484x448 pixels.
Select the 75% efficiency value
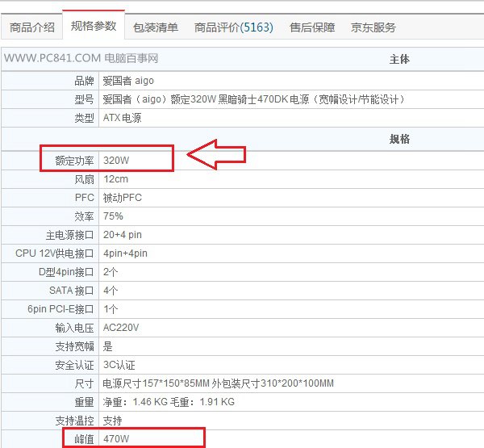[113, 216]
